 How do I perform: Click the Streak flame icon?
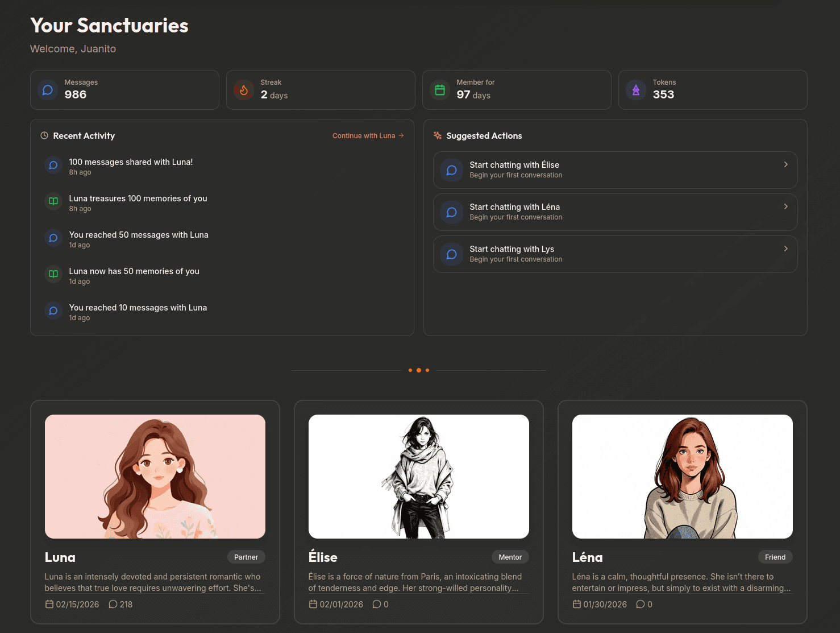coord(244,90)
